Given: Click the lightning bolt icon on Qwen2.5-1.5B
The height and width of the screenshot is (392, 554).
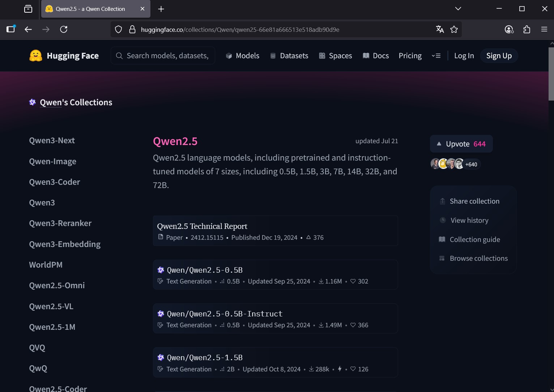Looking at the screenshot, I should point(340,369).
